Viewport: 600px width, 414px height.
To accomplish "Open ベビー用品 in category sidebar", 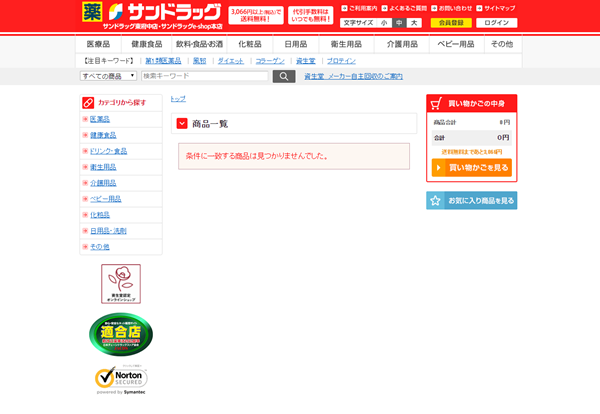I will 106,199.
